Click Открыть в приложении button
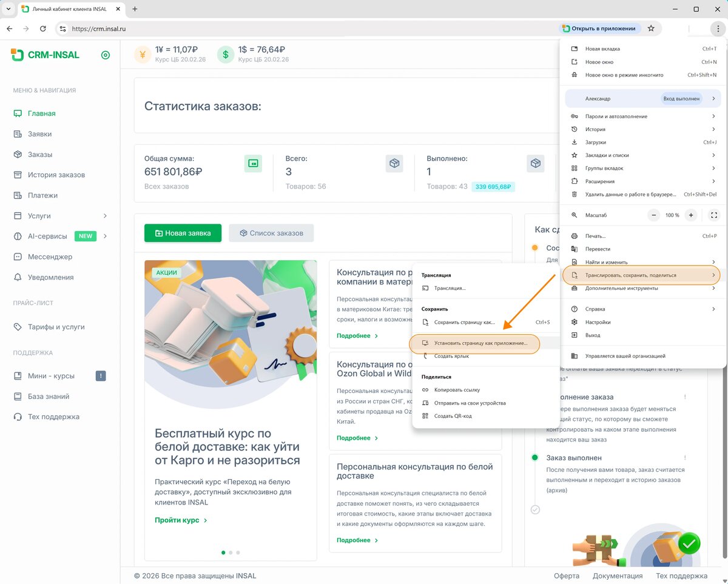 pyautogui.click(x=599, y=29)
